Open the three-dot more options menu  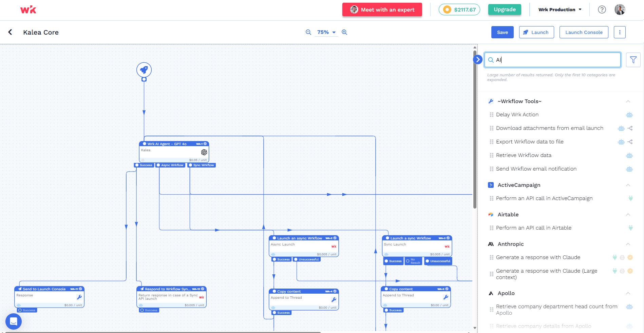620,32
